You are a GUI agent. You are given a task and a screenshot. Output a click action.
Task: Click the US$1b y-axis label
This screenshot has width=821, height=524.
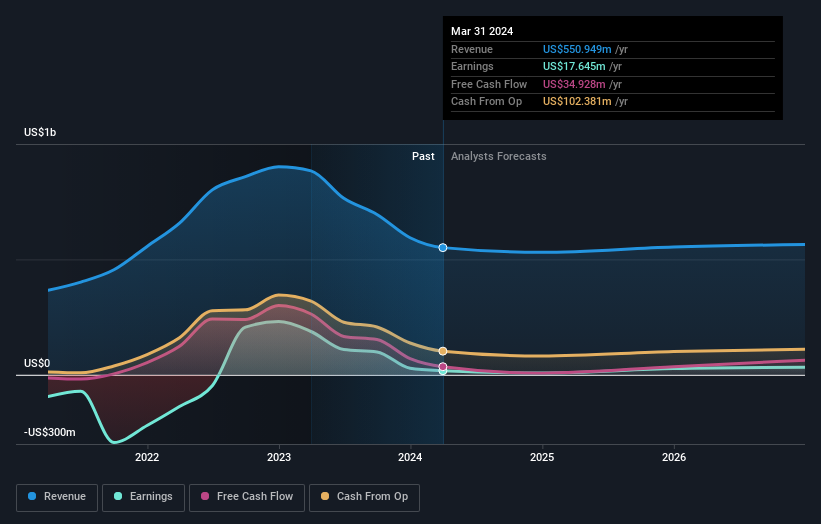40,132
